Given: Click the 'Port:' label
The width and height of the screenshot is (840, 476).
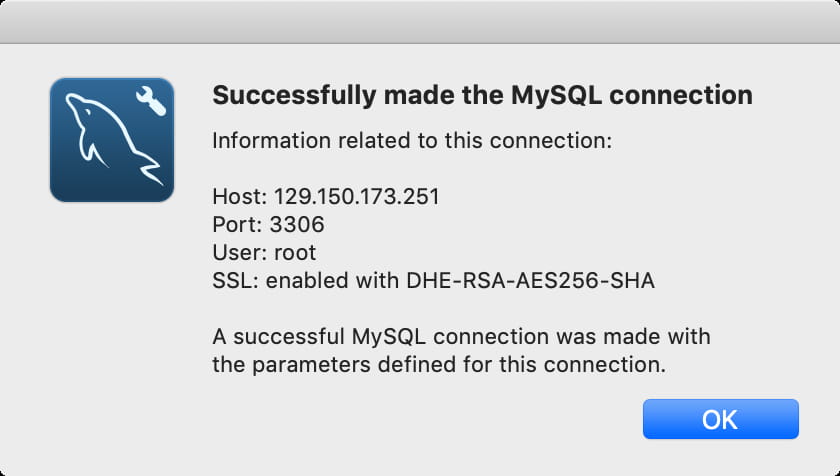Looking at the screenshot, I should point(238,224).
